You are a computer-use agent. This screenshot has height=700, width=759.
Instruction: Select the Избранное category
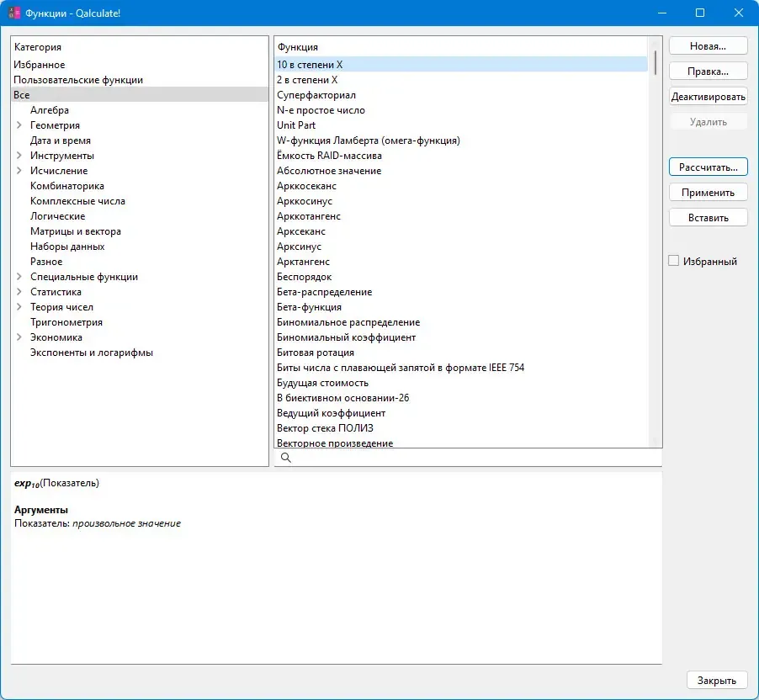pos(140,65)
